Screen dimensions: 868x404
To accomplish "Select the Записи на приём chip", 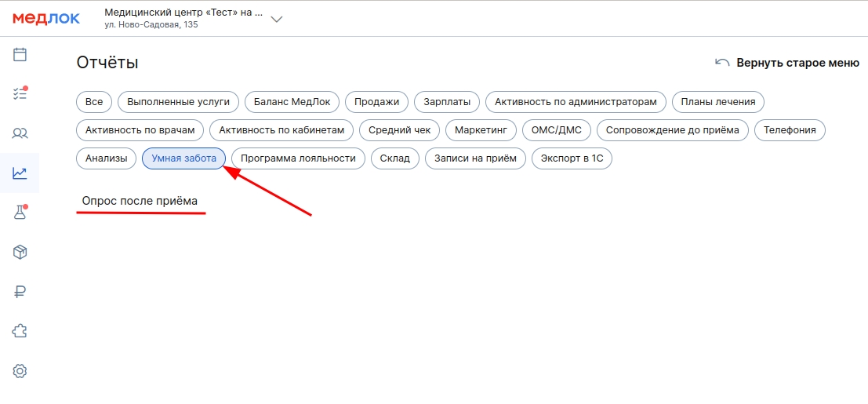I will (x=475, y=158).
